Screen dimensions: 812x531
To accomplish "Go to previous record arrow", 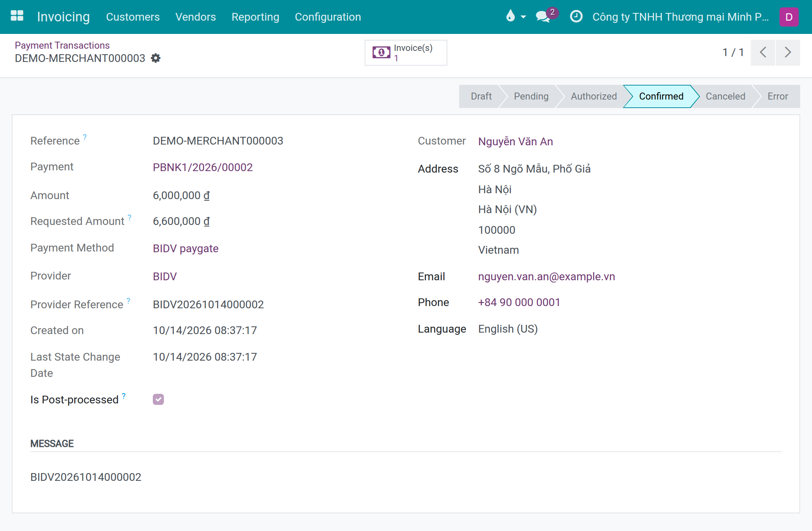I will tap(763, 52).
